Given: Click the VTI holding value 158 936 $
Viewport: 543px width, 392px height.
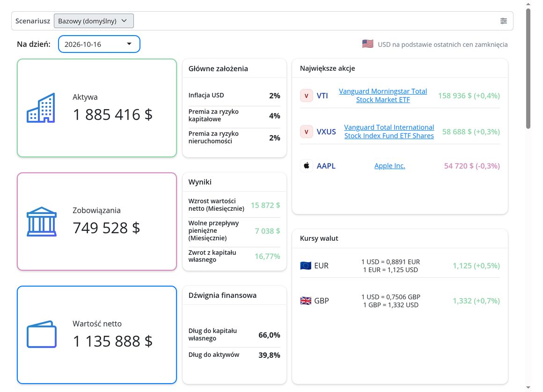Looking at the screenshot, I should click(x=455, y=96).
